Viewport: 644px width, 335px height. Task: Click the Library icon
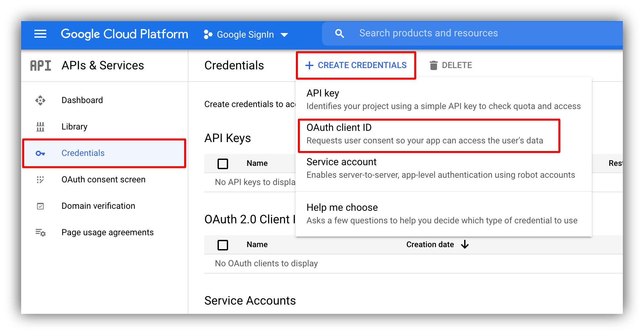click(x=40, y=127)
